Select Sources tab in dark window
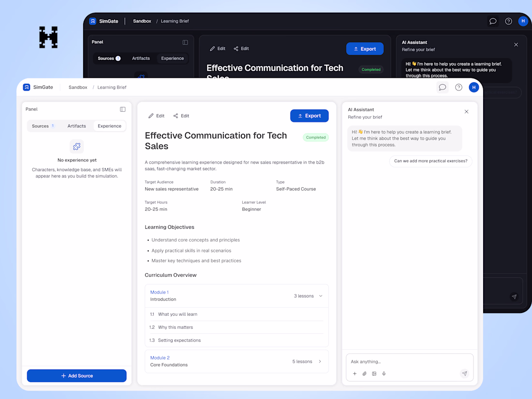 click(109, 59)
